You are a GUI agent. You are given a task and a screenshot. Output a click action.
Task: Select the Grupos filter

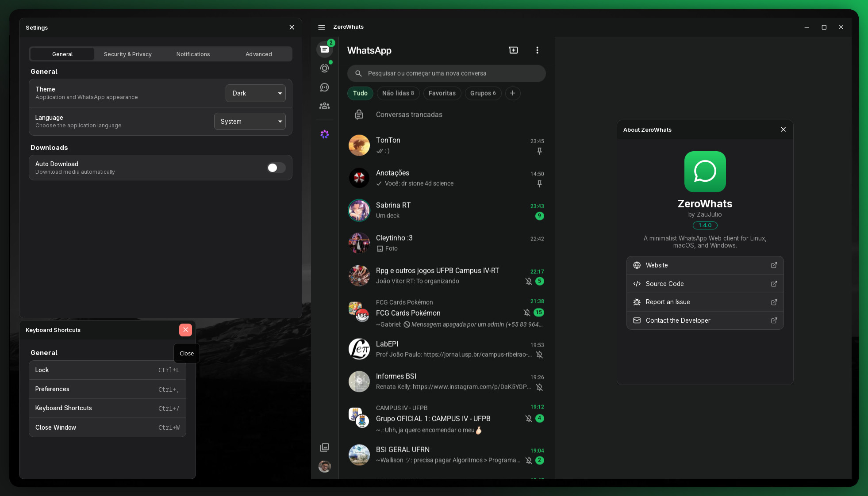pos(483,93)
